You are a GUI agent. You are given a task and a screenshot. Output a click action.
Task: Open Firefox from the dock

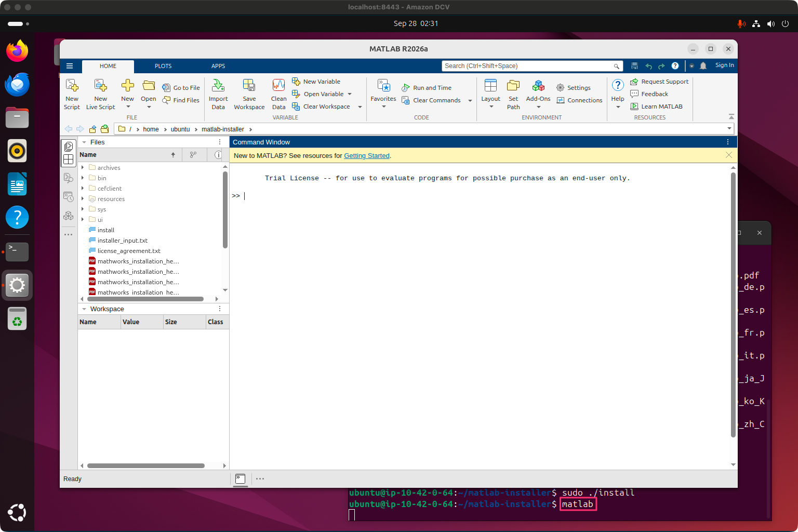pyautogui.click(x=17, y=51)
